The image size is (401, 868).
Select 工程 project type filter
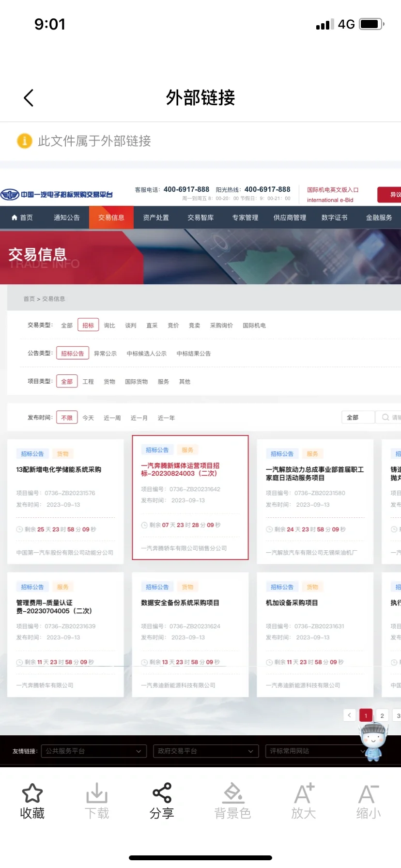click(x=88, y=382)
